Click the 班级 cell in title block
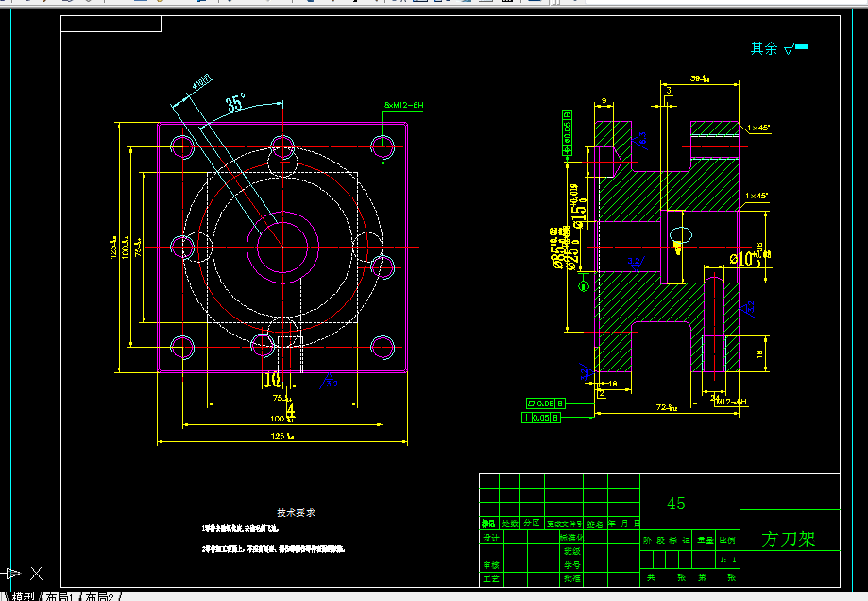The image size is (868, 601). click(571, 551)
